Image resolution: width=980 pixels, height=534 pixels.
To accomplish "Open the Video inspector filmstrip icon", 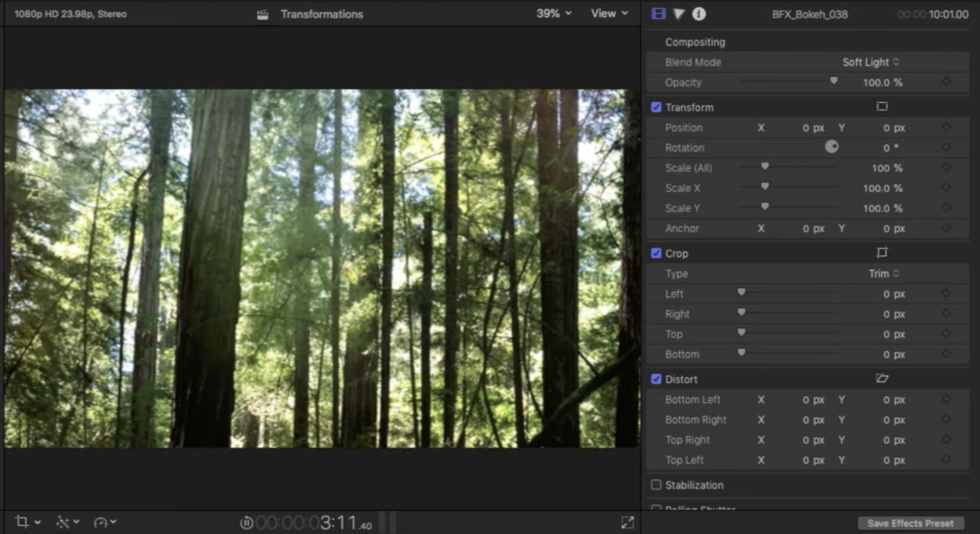I will [x=658, y=14].
